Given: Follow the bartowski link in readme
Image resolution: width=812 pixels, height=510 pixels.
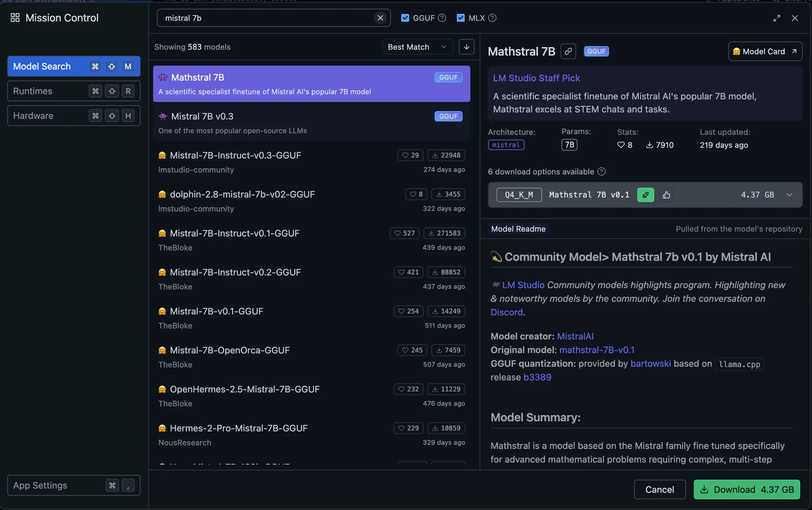Looking at the screenshot, I should [650, 364].
